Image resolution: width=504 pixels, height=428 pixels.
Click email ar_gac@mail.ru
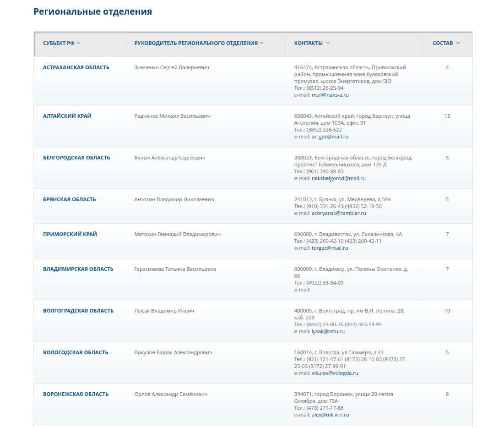[330, 137]
